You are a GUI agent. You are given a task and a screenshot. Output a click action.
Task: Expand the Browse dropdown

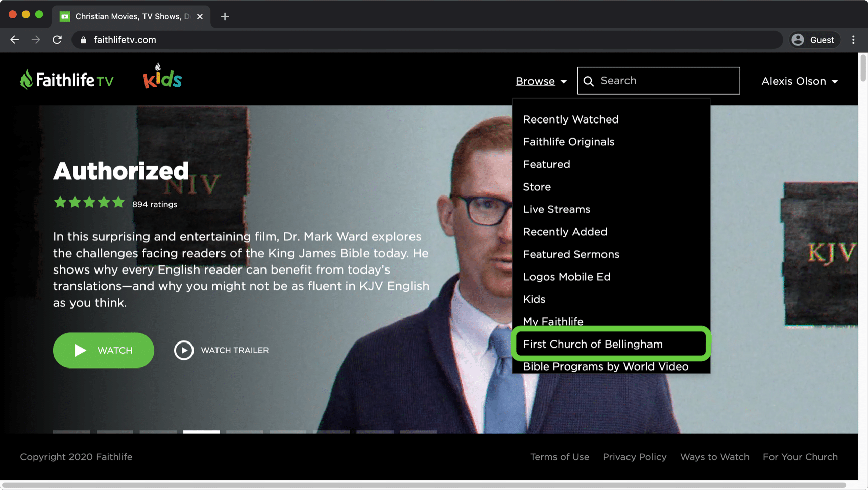coord(541,81)
